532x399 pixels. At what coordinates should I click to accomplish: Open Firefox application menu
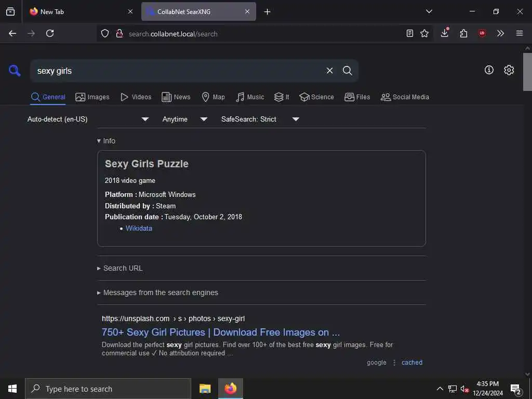point(519,33)
